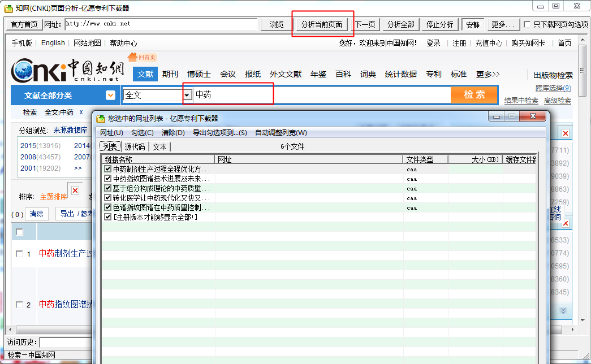Click the main window title bar app icon
The width and height of the screenshot is (591, 364).
pos(8,8)
